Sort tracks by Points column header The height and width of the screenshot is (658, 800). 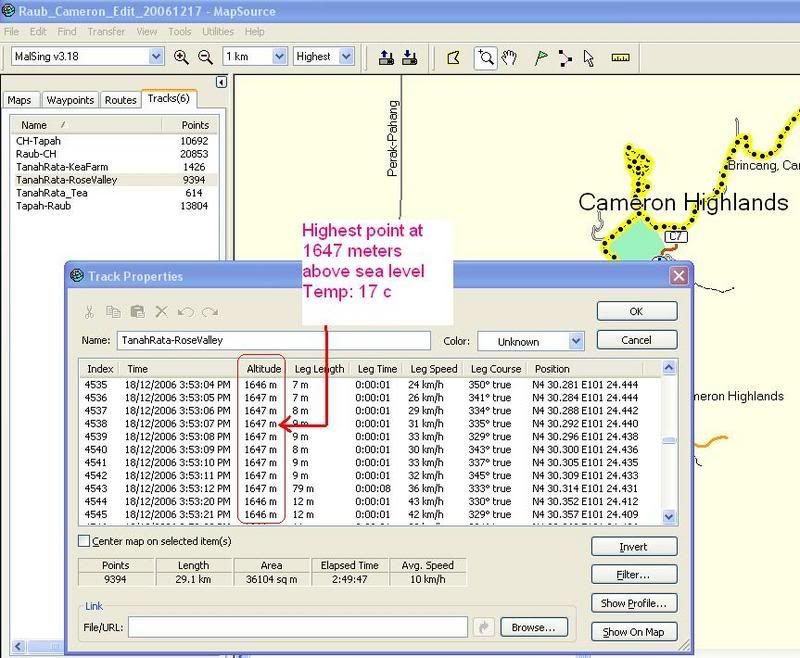click(190, 125)
